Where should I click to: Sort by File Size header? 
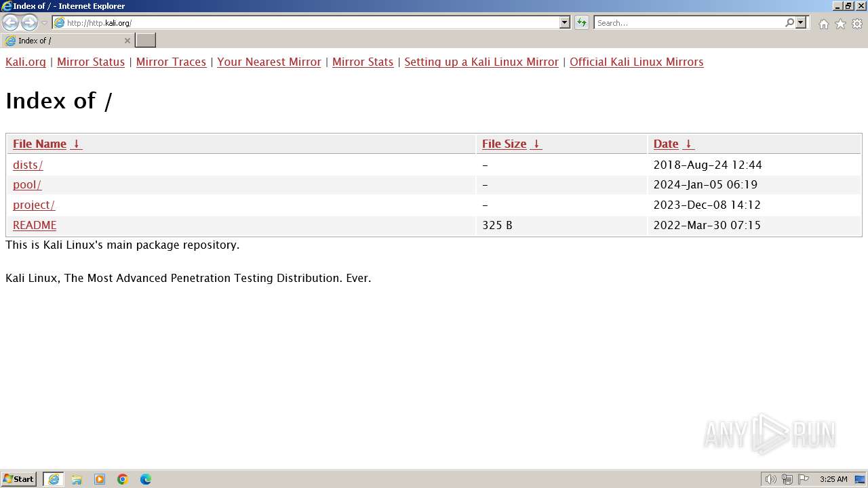coord(504,144)
